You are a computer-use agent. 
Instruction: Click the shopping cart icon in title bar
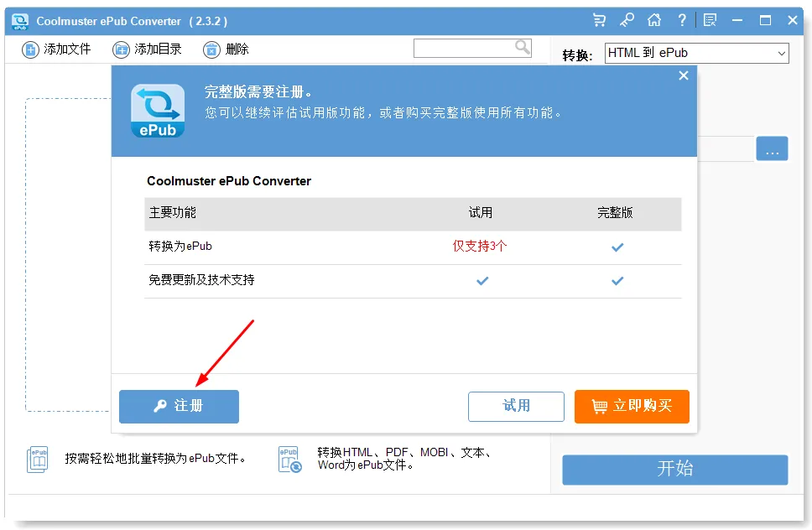(599, 20)
